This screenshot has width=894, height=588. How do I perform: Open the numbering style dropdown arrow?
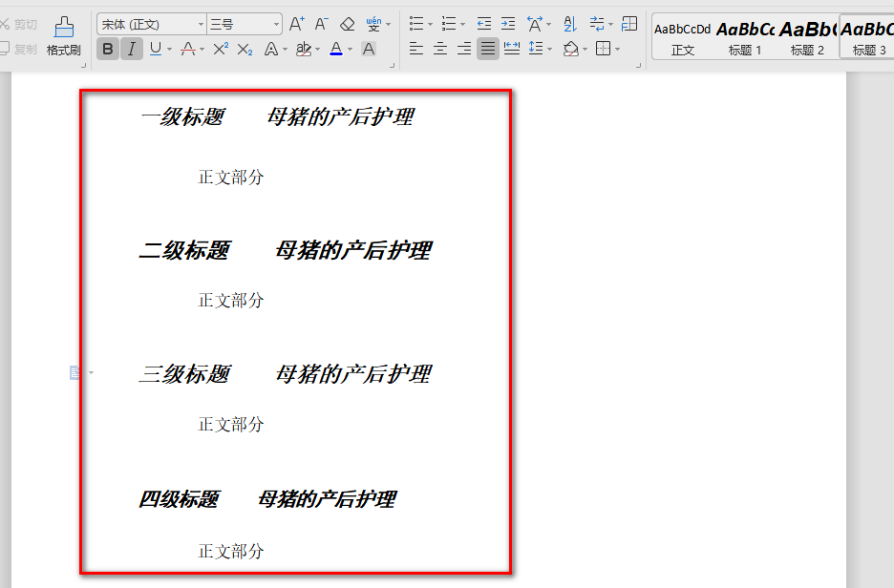(x=463, y=25)
